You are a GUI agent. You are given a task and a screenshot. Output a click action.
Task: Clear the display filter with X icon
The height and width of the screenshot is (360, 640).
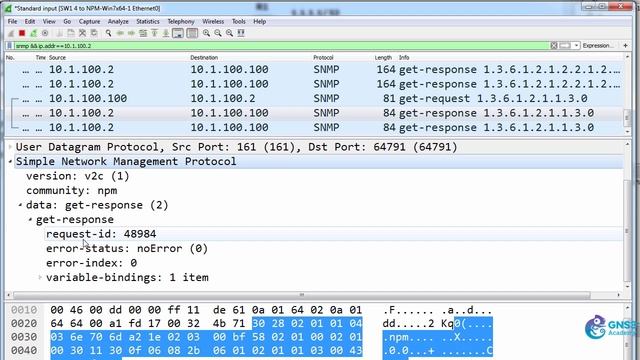[554, 46]
